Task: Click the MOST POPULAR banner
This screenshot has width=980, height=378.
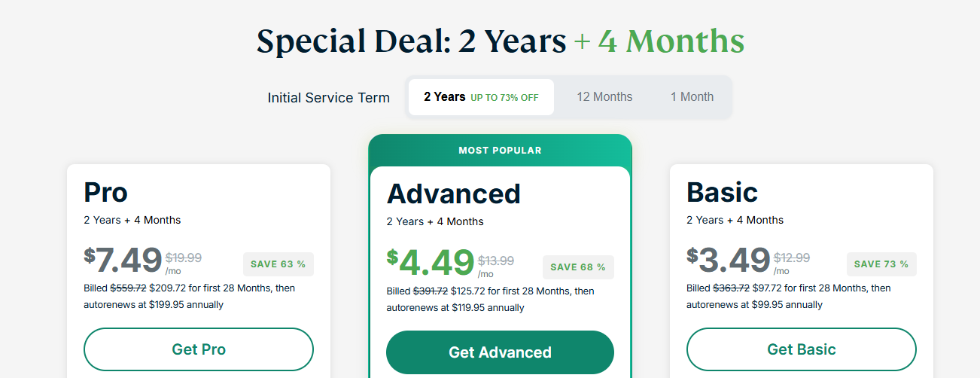Action: coord(500,151)
